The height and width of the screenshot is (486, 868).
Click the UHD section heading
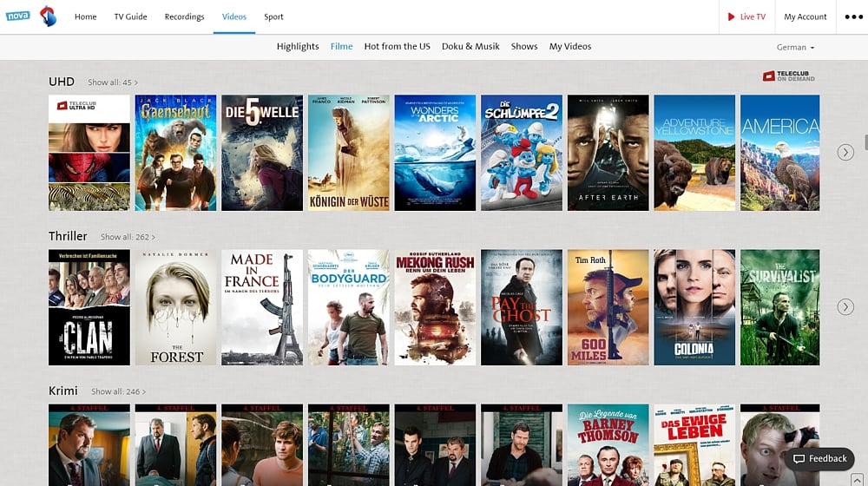coord(62,82)
